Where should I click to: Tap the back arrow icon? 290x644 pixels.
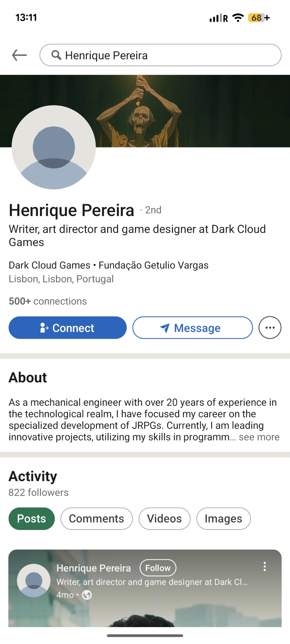(x=19, y=55)
